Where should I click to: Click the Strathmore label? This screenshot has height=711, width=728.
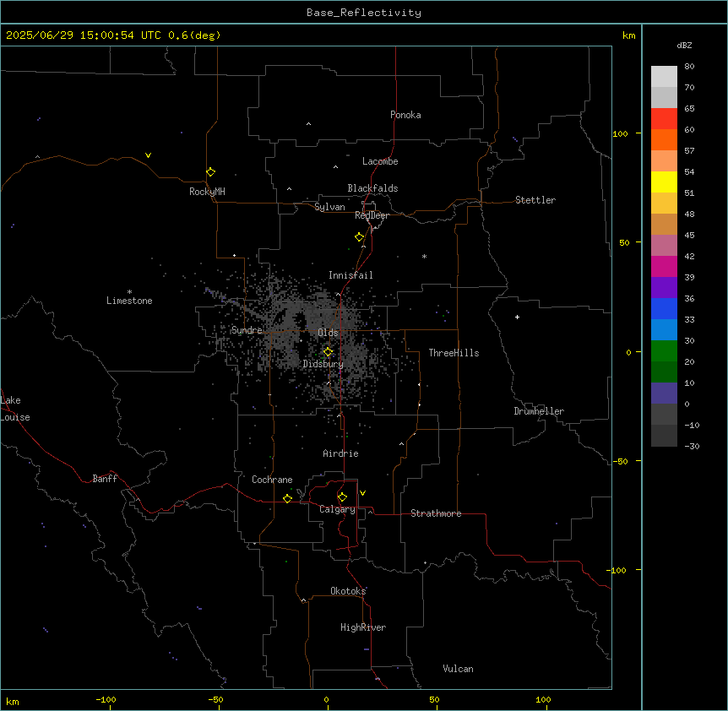(436, 513)
